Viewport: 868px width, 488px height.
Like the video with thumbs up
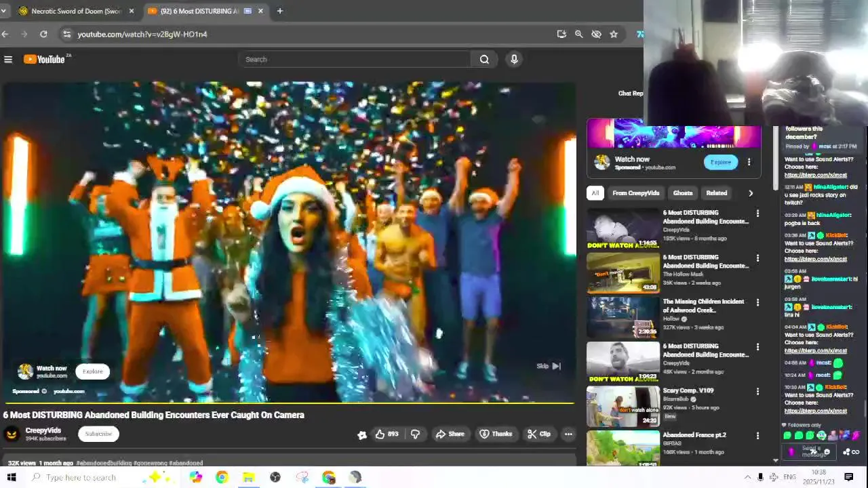click(387, 434)
